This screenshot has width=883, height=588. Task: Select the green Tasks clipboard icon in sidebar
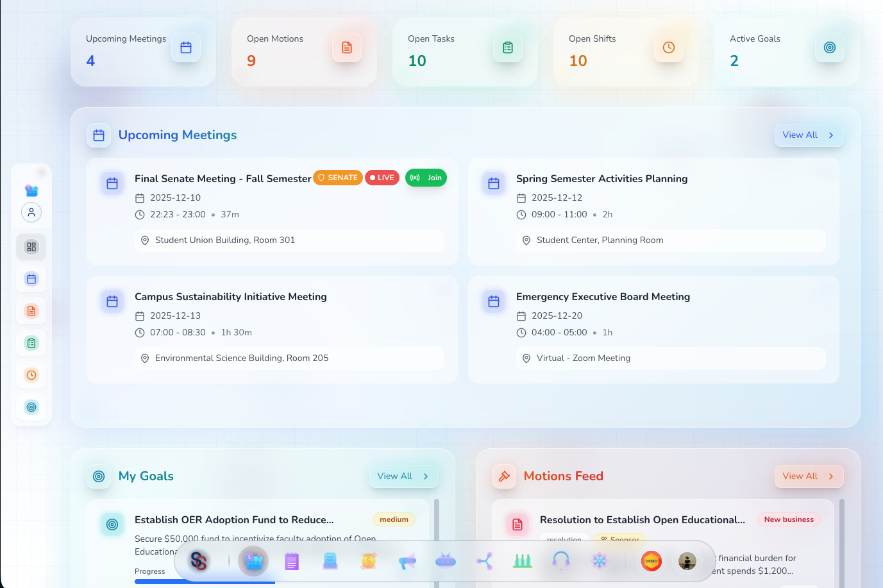point(31,342)
